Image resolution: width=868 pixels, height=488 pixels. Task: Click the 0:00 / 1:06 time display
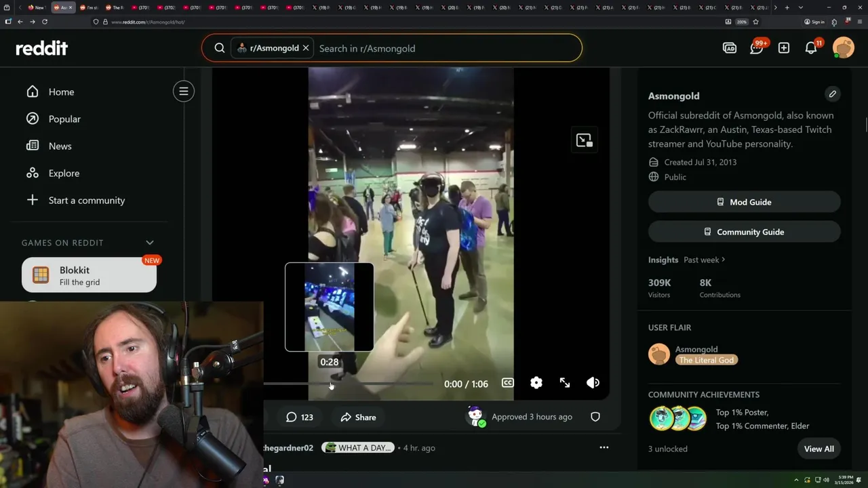coord(466,384)
